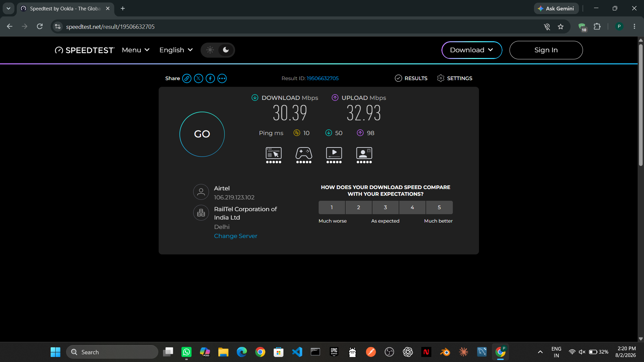Open the browser Extensions puzzle icon
The image size is (644, 362).
coord(597,27)
